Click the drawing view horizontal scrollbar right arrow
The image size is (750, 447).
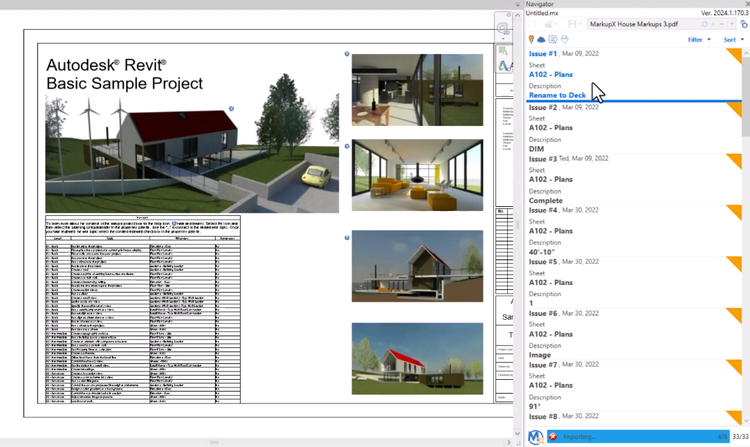(508, 442)
